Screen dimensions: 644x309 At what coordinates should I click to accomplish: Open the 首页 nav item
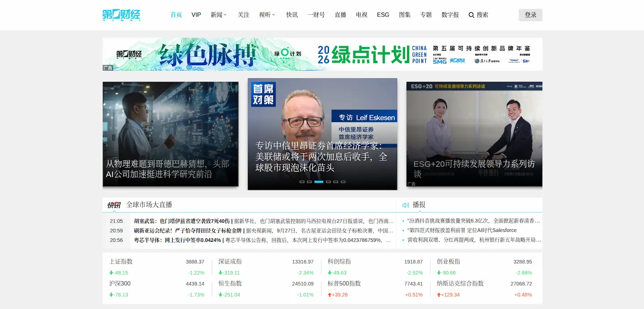tap(176, 15)
